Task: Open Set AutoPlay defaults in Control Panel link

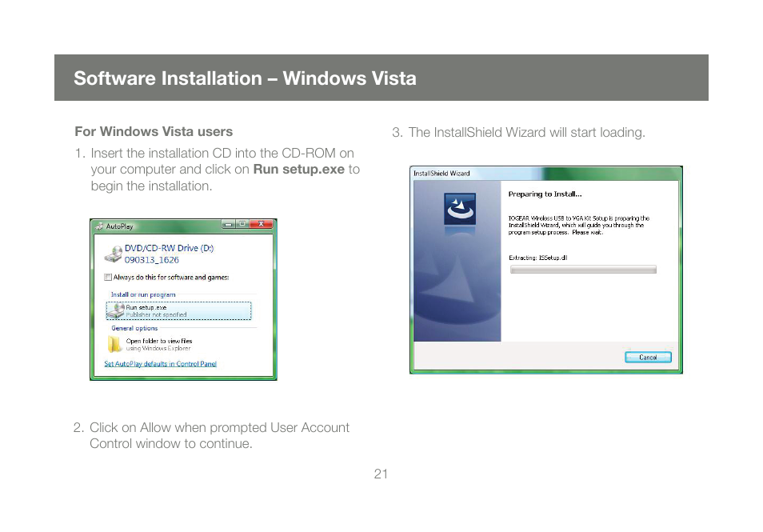Action: tap(160, 363)
